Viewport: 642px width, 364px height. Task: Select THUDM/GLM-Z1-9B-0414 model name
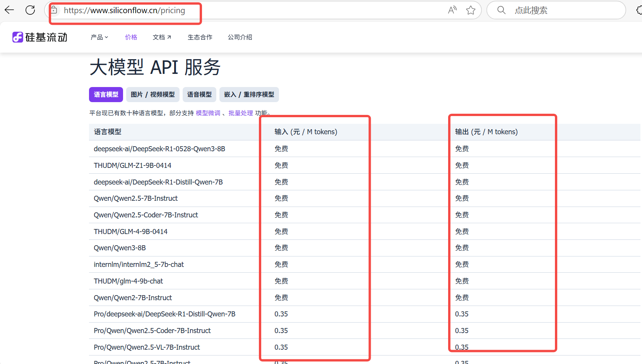(x=132, y=166)
